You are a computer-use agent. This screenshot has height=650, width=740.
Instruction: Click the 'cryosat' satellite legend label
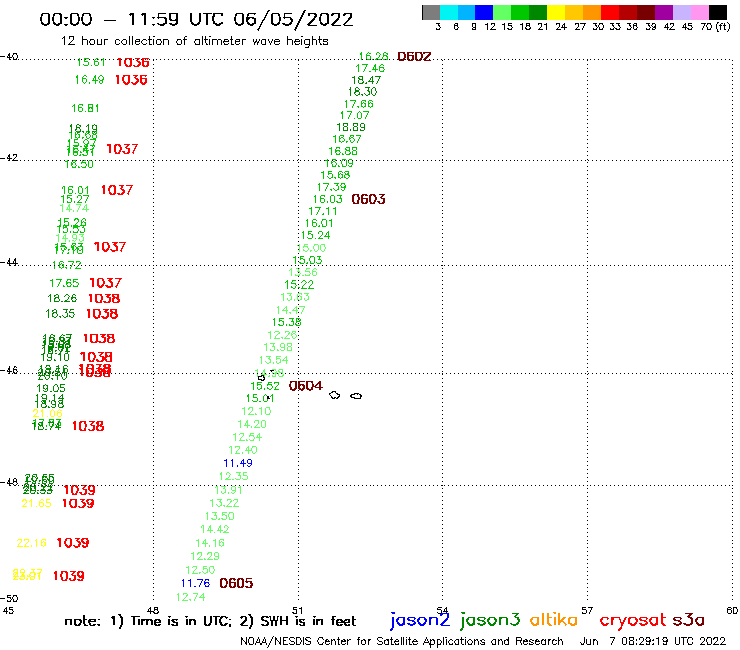click(x=633, y=621)
